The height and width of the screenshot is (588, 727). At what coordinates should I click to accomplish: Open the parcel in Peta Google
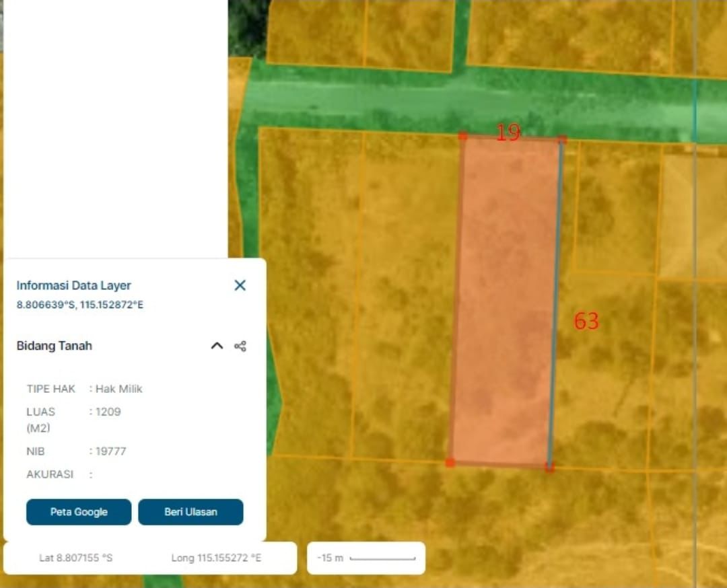[x=79, y=512]
